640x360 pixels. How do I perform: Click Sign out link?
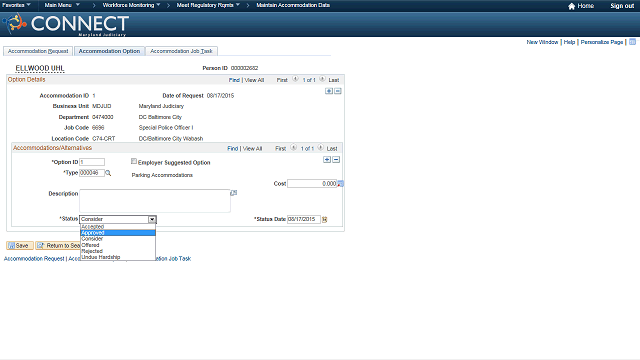coord(622,6)
